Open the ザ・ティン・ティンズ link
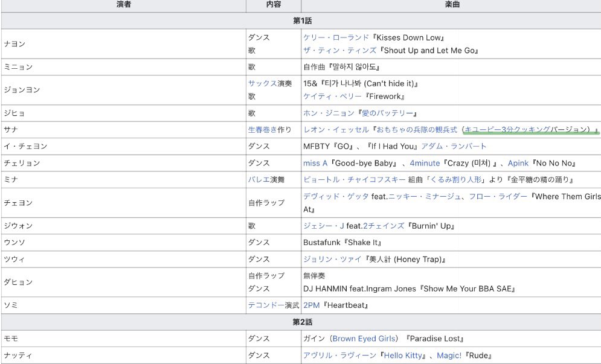This screenshot has width=601, height=364. pyautogui.click(x=339, y=50)
